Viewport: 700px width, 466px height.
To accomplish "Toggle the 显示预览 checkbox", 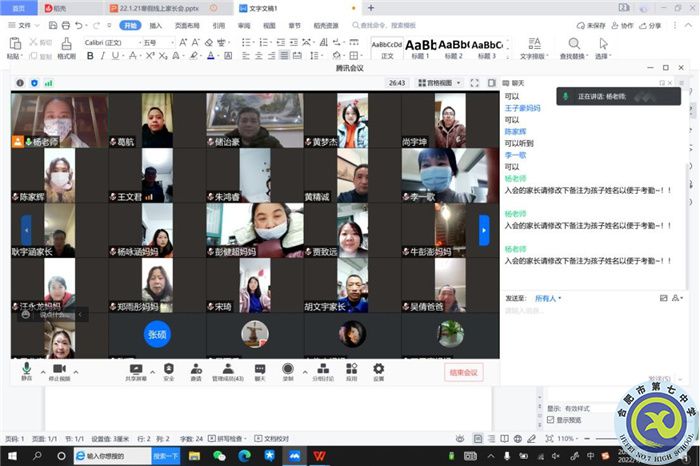I will click(549, 420).
